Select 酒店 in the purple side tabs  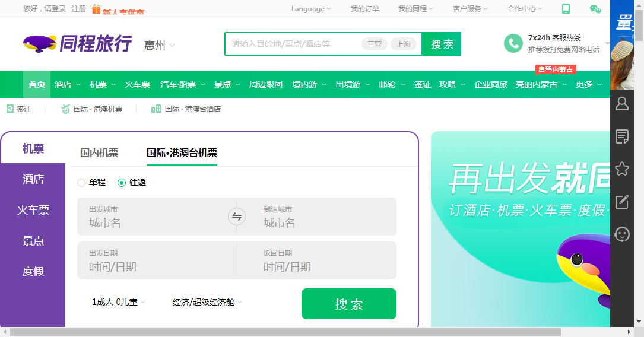point(33,179)
